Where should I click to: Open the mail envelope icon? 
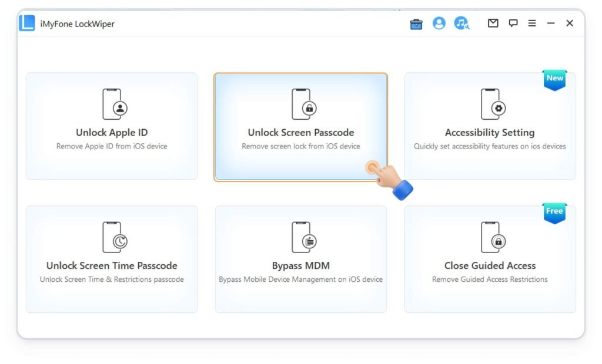pyautogui.click(x=493, y=23)
